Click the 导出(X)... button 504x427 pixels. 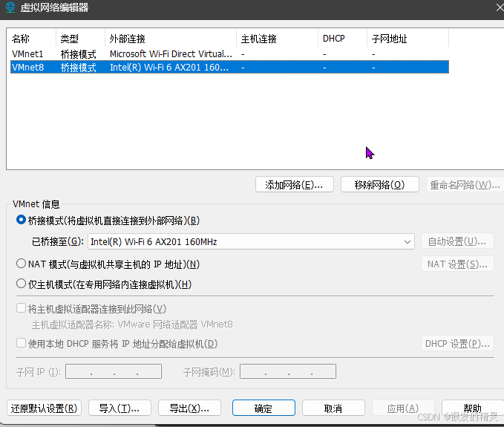click(189, 408)
